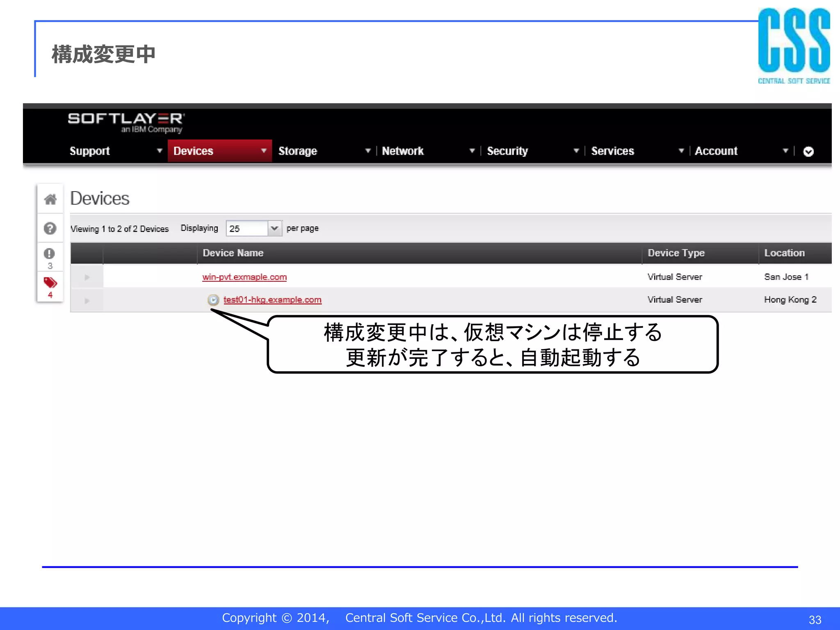Click the slide page number 33
Viewport: 840px width, 630px height.
(x=815, y=619)
